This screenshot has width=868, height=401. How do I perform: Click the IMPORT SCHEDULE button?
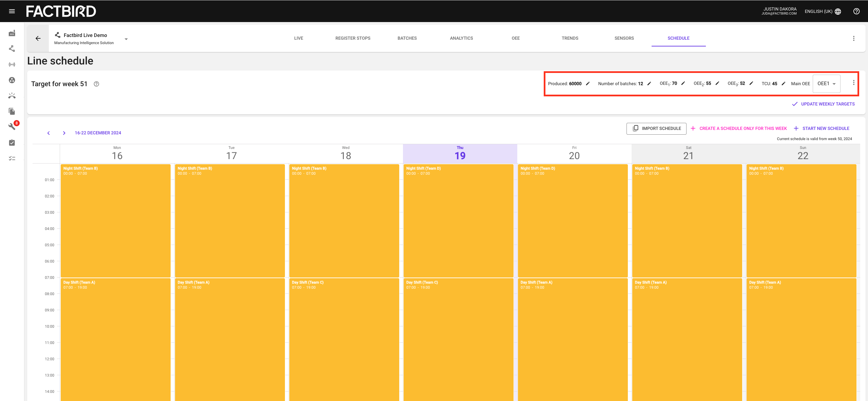click(x=656, y=129)
